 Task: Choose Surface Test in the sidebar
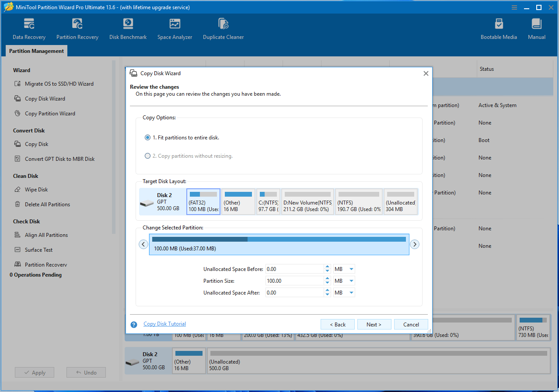(x=38, y=250)
